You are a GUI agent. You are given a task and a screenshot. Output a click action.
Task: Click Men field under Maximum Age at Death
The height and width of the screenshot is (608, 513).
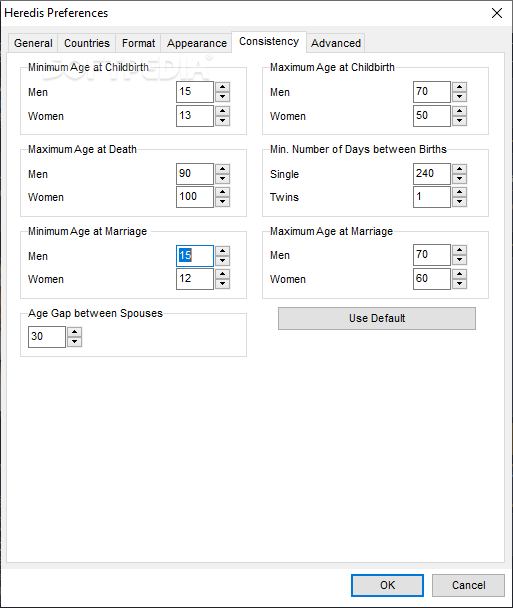tap(195, 174)
